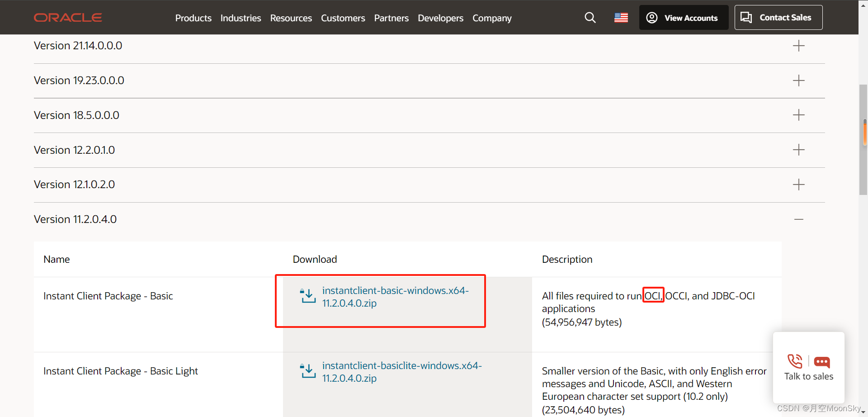Expand Version 19.23.0.0.0 section
Image resolution: width=868 pixels, height=417 pixels.
pyautogui.click(x=799, y=81)
